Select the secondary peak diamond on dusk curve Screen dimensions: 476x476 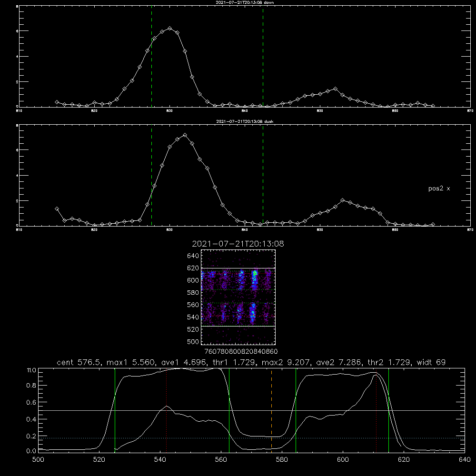point(342,200)
